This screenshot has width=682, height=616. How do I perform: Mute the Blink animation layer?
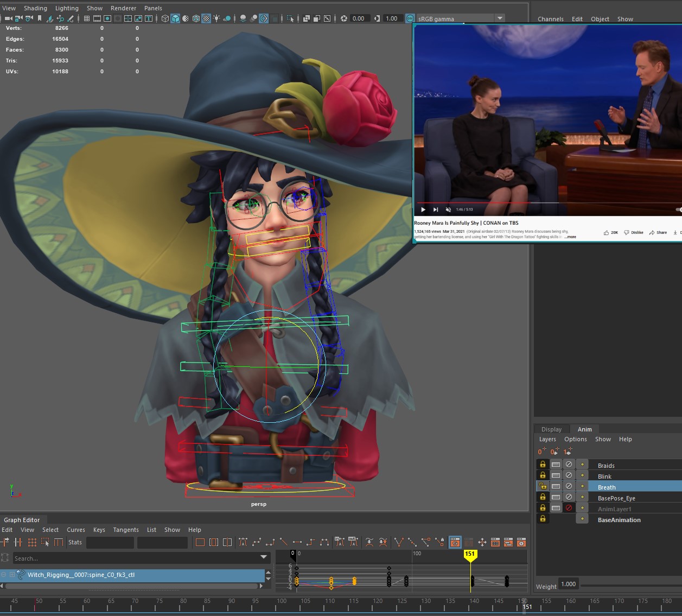click(569, 475)
